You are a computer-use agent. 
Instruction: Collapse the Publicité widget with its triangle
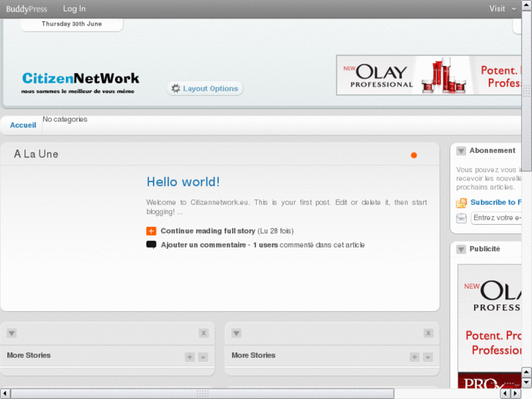coord(461,249)
